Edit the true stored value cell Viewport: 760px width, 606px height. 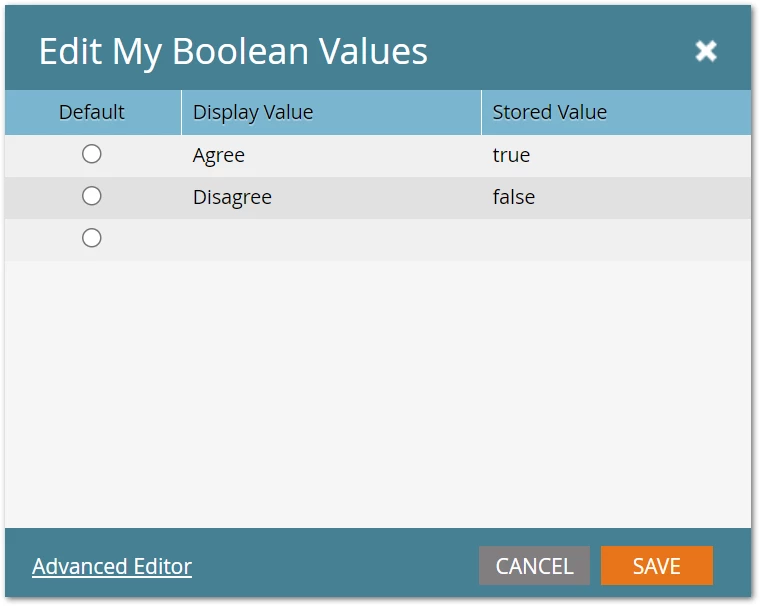(x=617, y=156)
